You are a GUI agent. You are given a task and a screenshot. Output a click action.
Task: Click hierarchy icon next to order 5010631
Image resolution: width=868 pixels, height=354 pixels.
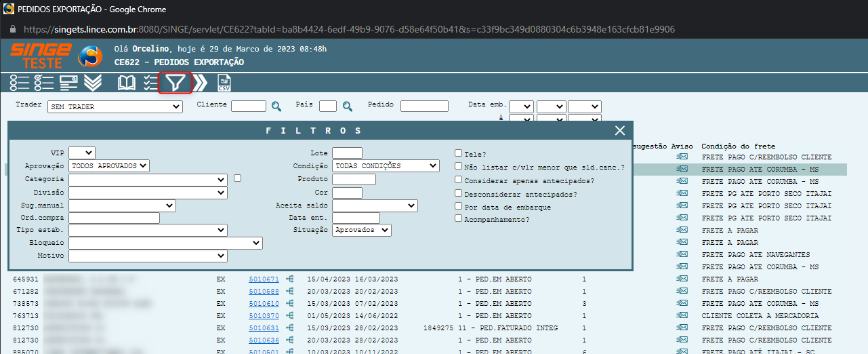(290, 328)
